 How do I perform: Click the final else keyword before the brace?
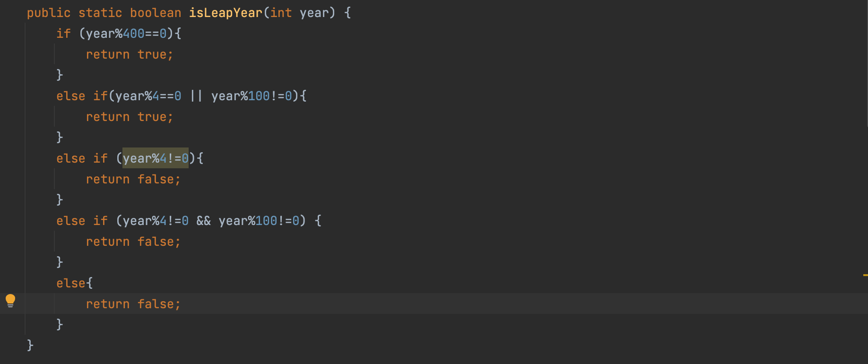coord(70,283)
